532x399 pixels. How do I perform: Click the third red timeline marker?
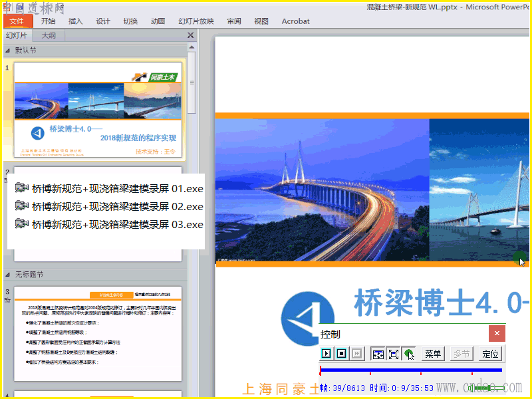(421, 374)
